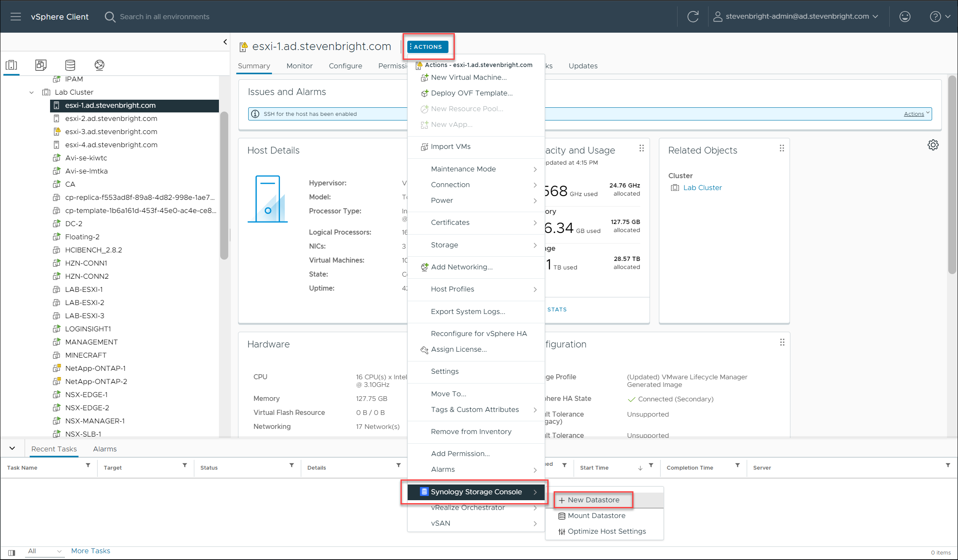
Task: Open the summary settings gear icon
Action: coord(933,145)
